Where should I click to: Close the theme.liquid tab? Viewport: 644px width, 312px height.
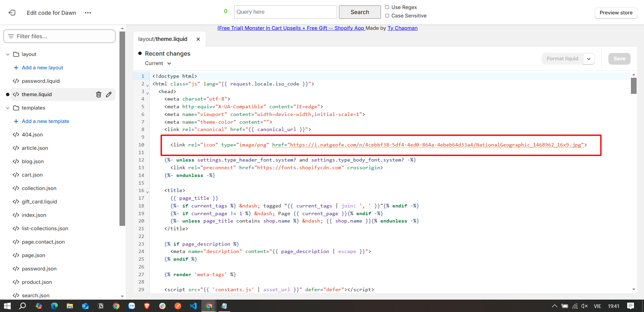(198, 39)
